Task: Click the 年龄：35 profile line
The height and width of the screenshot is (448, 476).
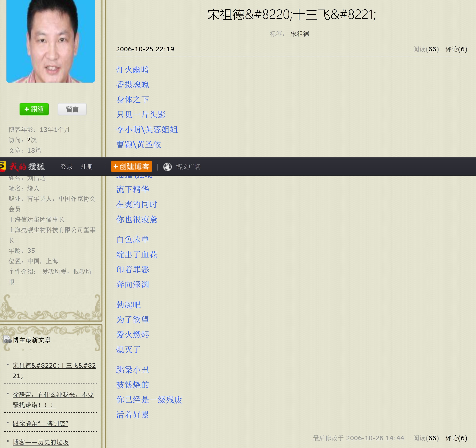Action: (x=22, y=251)
